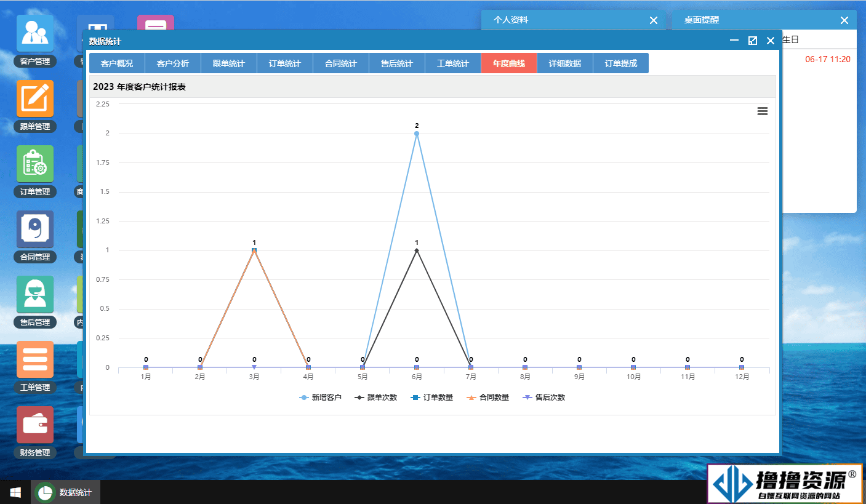This screenshot has height=504, width=866.
Task: Click the 个人资料 panel title
Action: click(x=511, y=20)
